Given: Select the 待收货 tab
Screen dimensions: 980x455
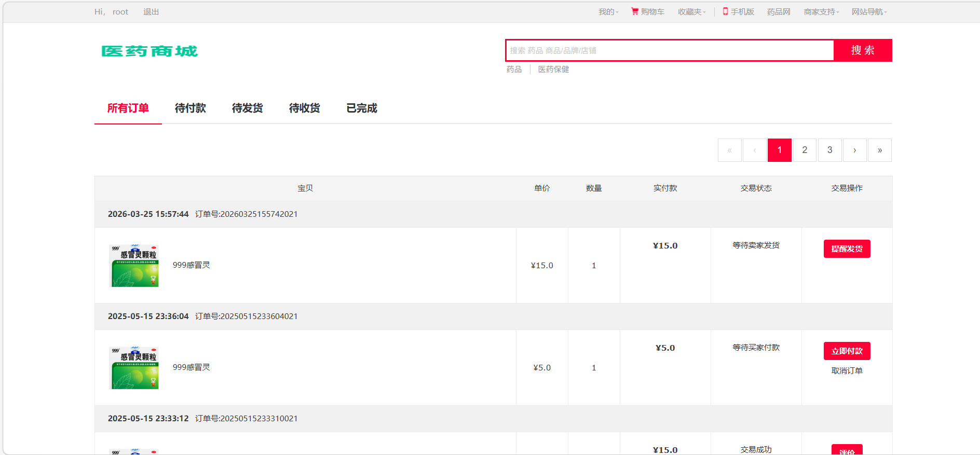Looking at the screenshot, I should (x=305, y=108).
